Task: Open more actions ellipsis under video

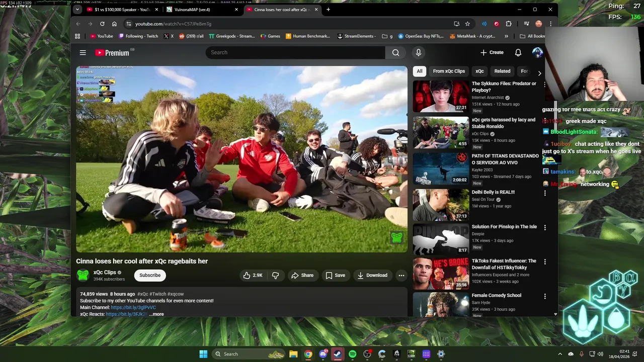Action: [x=401, y=275]
